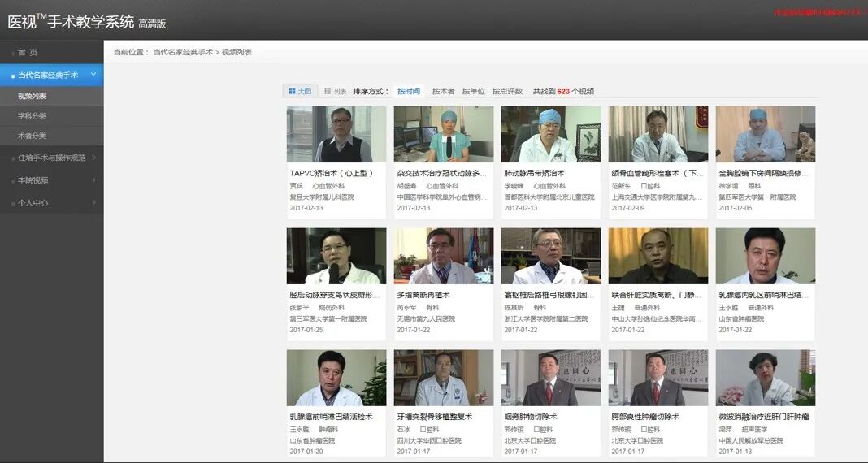The image size is (868, 463).
Task: Open the 全胸腔镜下房间隔缺损 video thumbnail
Action: click(x=766, y=134)
